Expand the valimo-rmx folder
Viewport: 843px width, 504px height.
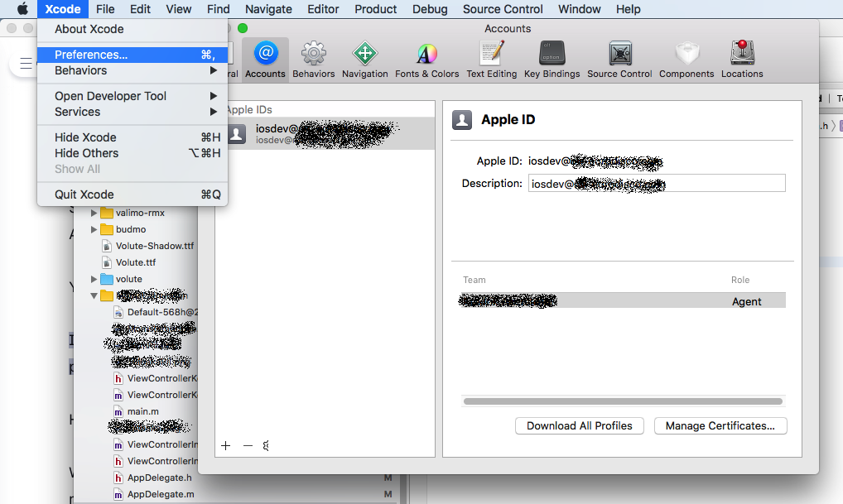point(94,213)
